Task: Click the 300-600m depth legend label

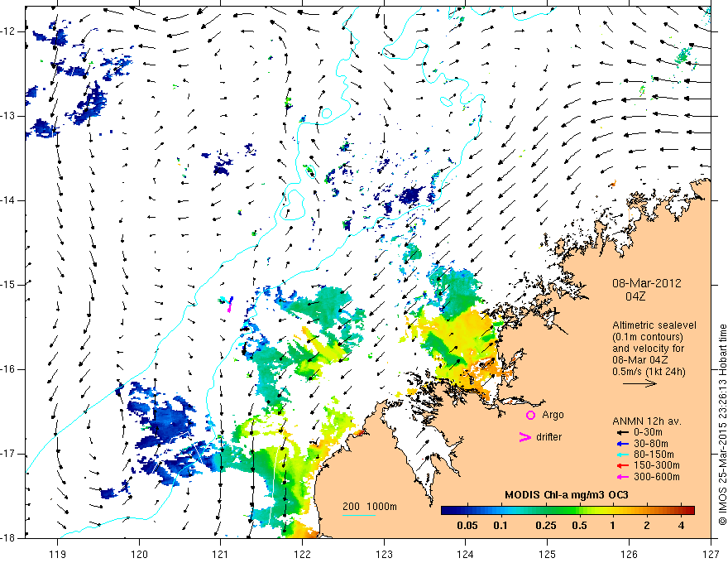Action: [657, 477]
